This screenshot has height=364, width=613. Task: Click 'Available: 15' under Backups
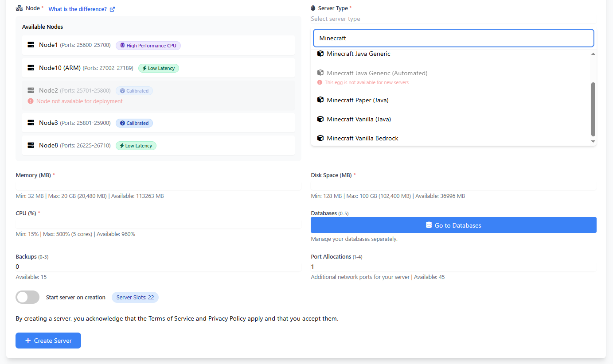tap(31, 277)
